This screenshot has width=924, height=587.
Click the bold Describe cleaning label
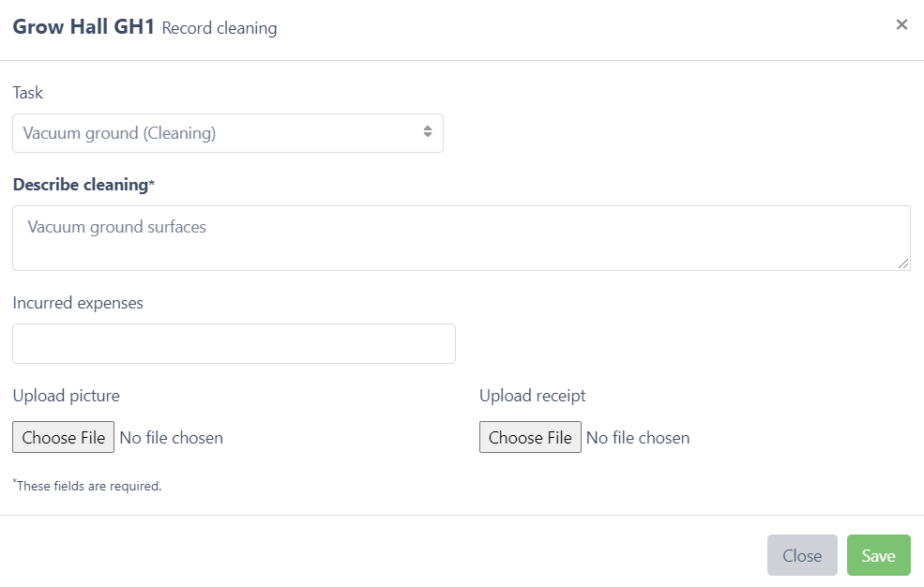(x=81, y=185)
